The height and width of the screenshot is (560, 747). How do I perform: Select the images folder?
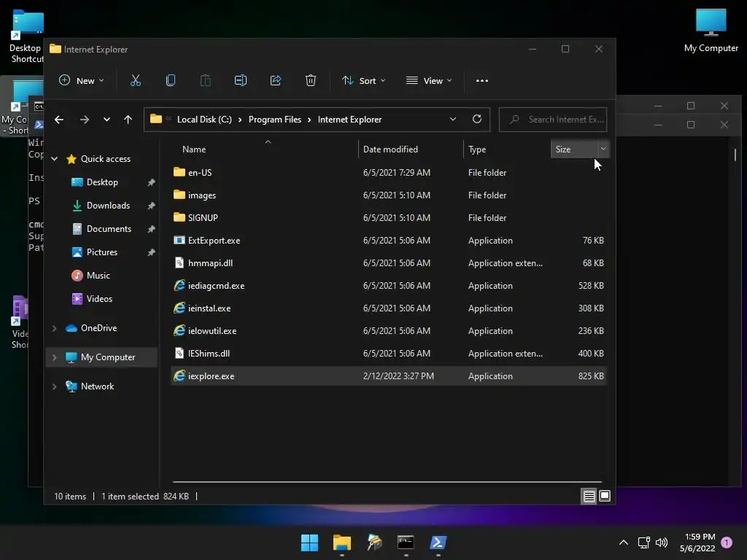pos(201,195)
